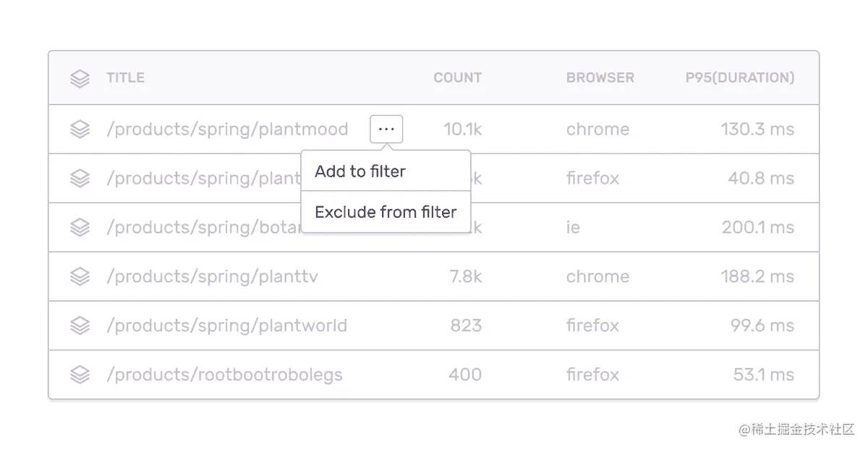Click the stack icon beside /products/spring/plantmood
This screenshot has height=450, width=868.
[80, 130]
